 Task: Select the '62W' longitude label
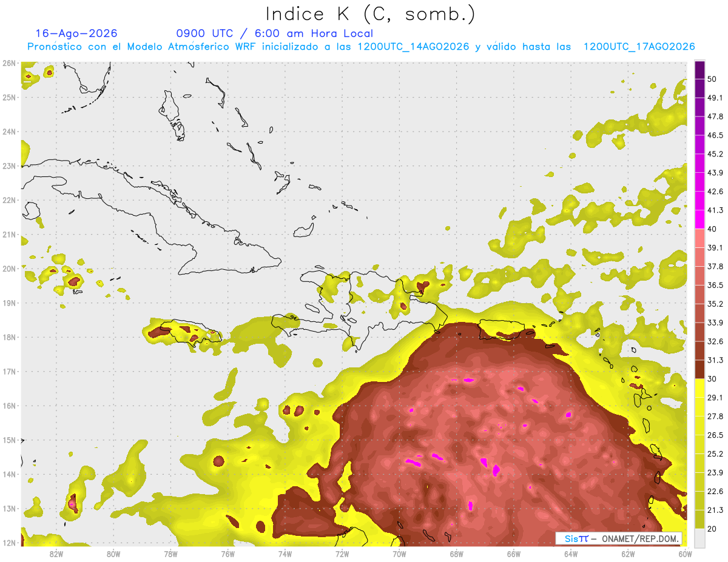pos(629,554)
